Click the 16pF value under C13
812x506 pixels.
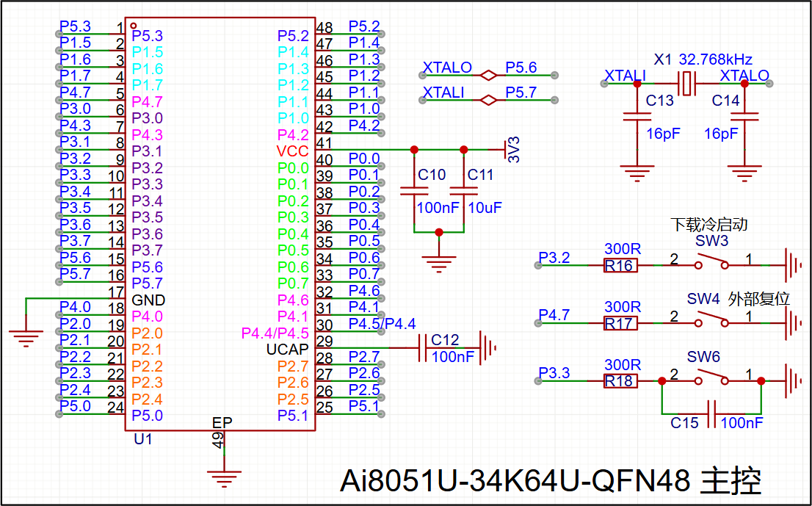point(664,134)
